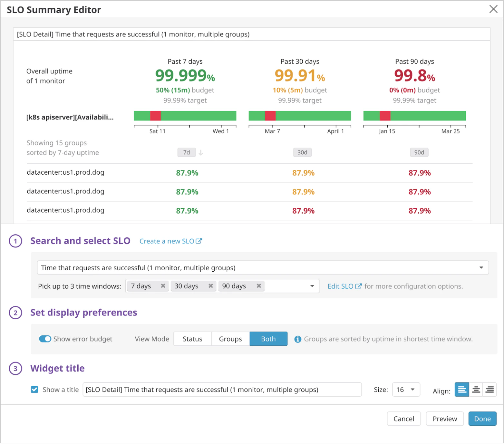Select Status view mode

[192, 339]
